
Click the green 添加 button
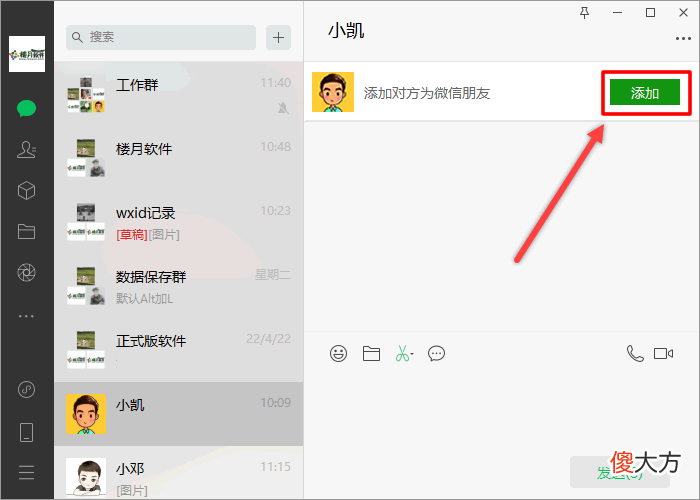point(645,92)
